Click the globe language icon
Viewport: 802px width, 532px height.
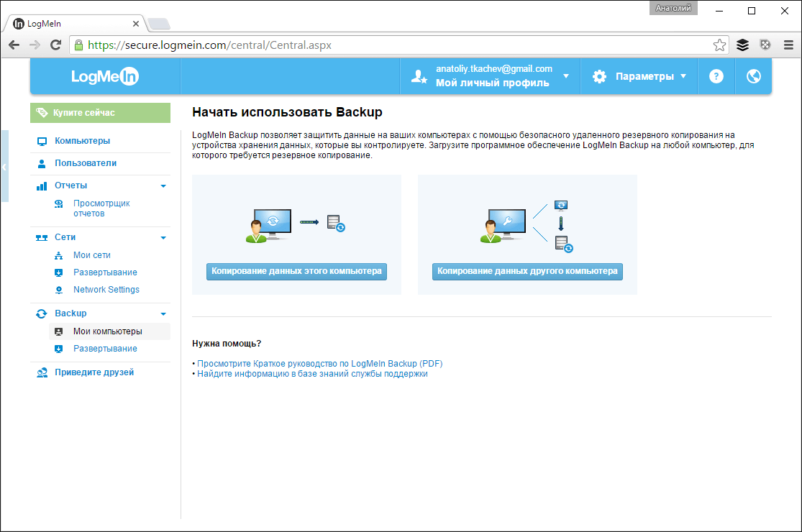click(x=753, y=76)
